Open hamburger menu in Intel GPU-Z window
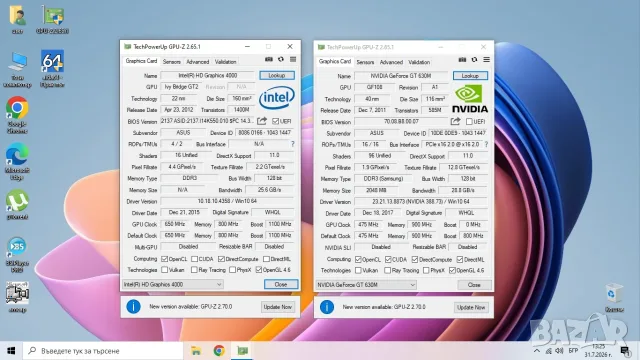 (293, 59)
